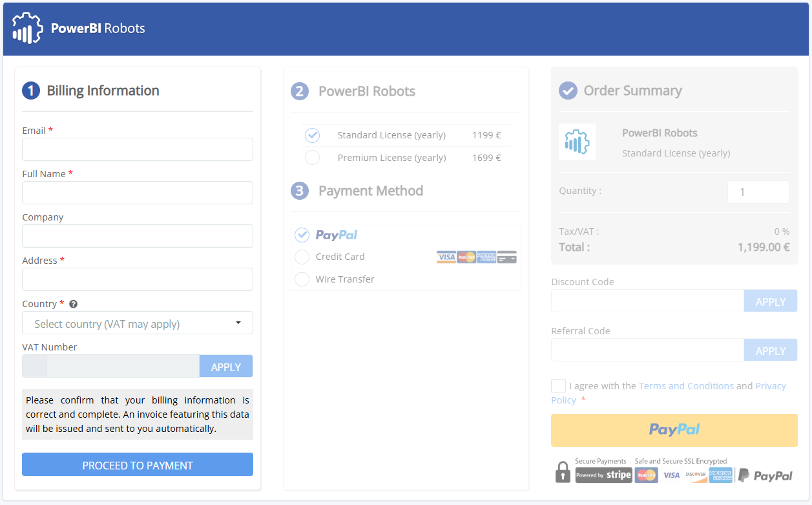Click the American Express icon in Credit Card row

tap(486, 257)
